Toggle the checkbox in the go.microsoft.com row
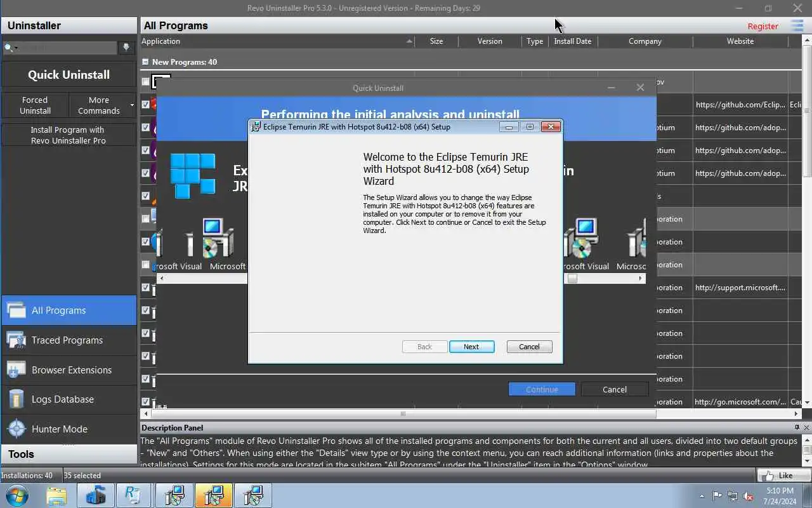The image size is (812, 508). click(x=146, y=401)
